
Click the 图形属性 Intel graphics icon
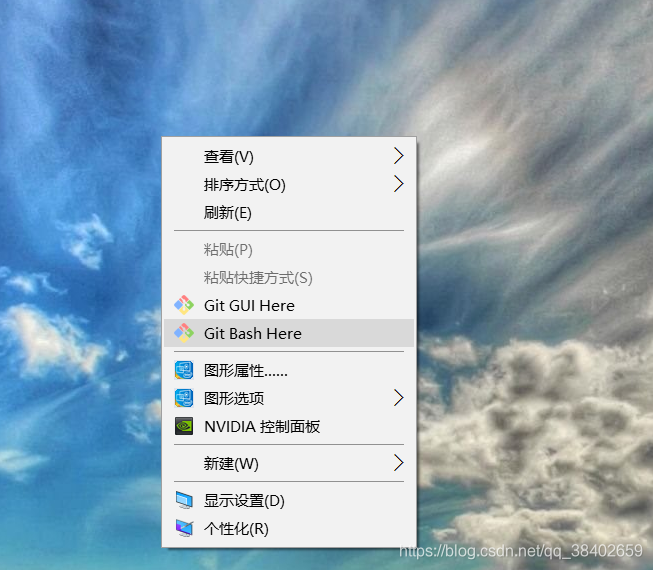(x=184, y=370)
